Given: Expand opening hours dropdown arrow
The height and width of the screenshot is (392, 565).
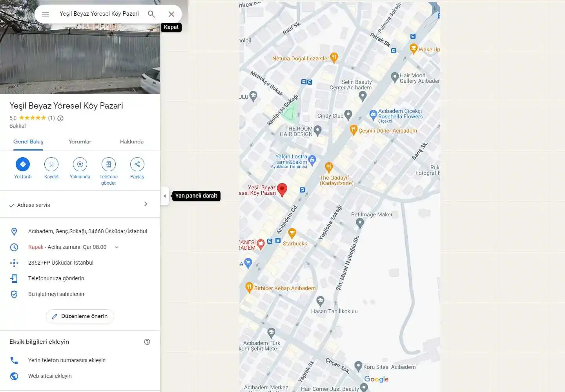Looking at the screenshot, I should pyautogui.click(x=117, y=247).
